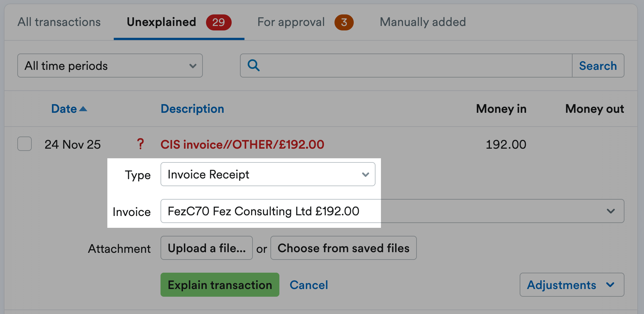Viewport: 644px width, 314px height.
Task: Click the For approval badge showing 3
Action: pos(344,22)
